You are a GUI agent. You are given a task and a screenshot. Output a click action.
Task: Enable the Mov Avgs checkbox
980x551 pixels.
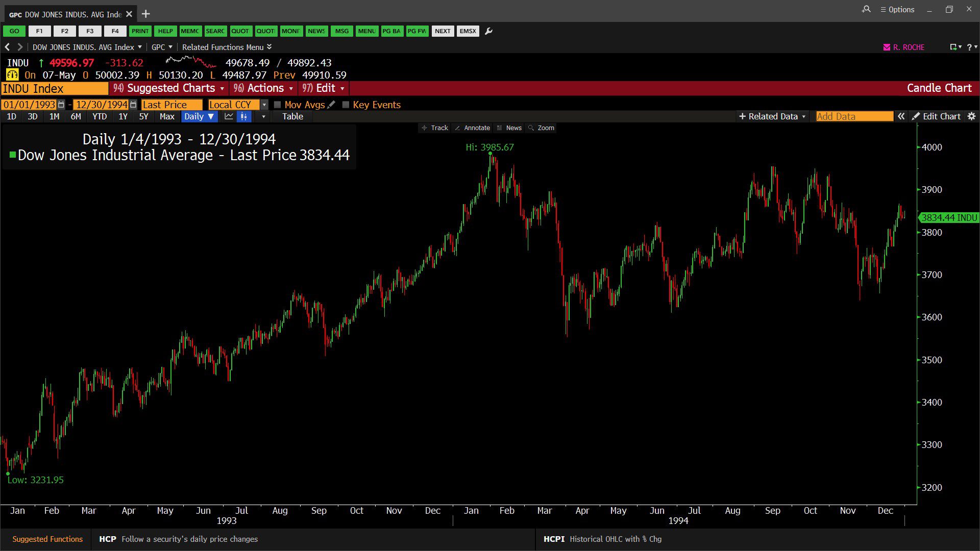coord(278,105)
